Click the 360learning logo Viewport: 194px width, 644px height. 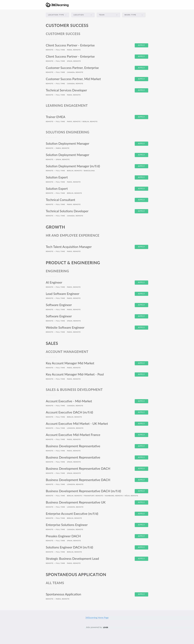click(x=57, y=5)
